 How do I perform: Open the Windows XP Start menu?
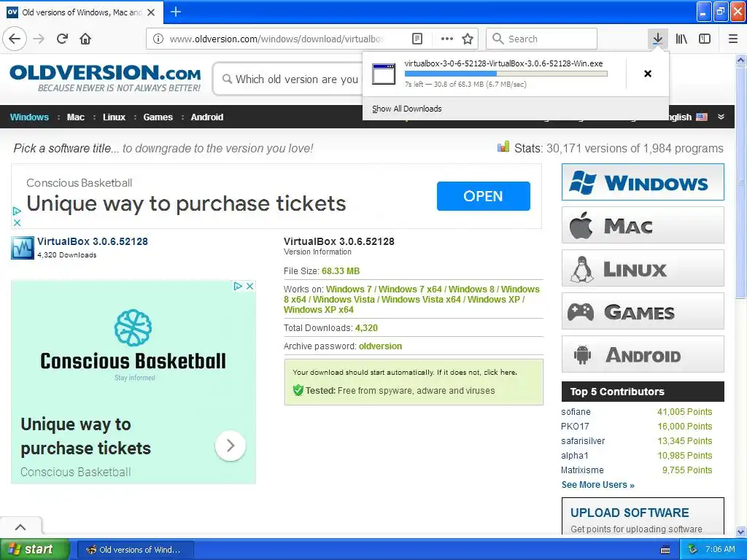pyautogui.click(x=34, y=549)
